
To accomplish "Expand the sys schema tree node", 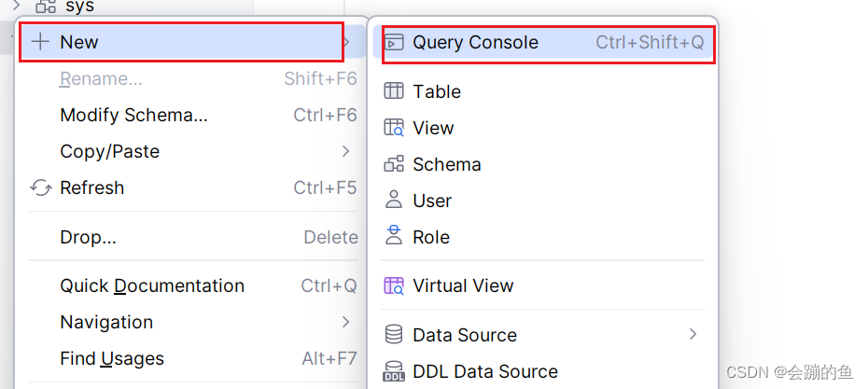I will [17, 7].
